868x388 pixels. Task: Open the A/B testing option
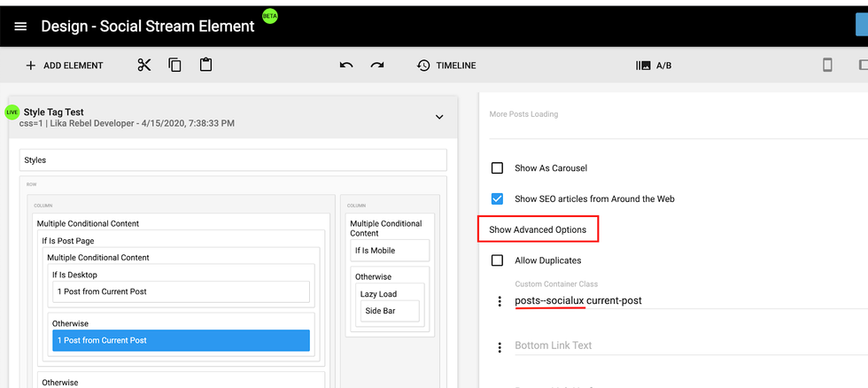[654, 66]
